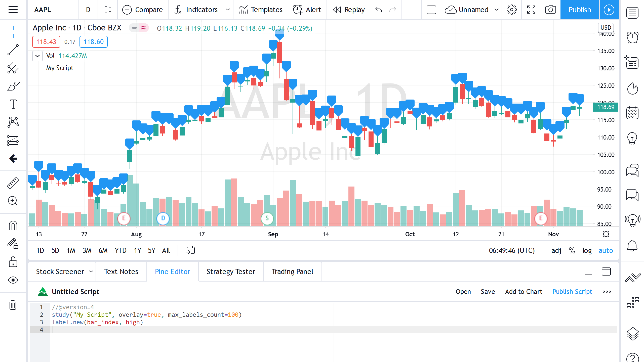Viewport: 644px width, 362px height.
Task: Switch to Trading Panel tab
Action: 292,271
